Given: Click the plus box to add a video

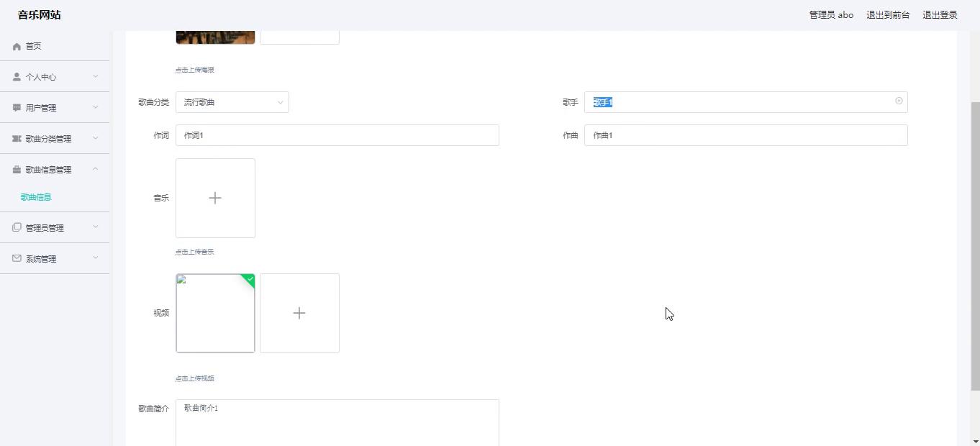Looking at the screenshot, I should [x=299, y=313].
